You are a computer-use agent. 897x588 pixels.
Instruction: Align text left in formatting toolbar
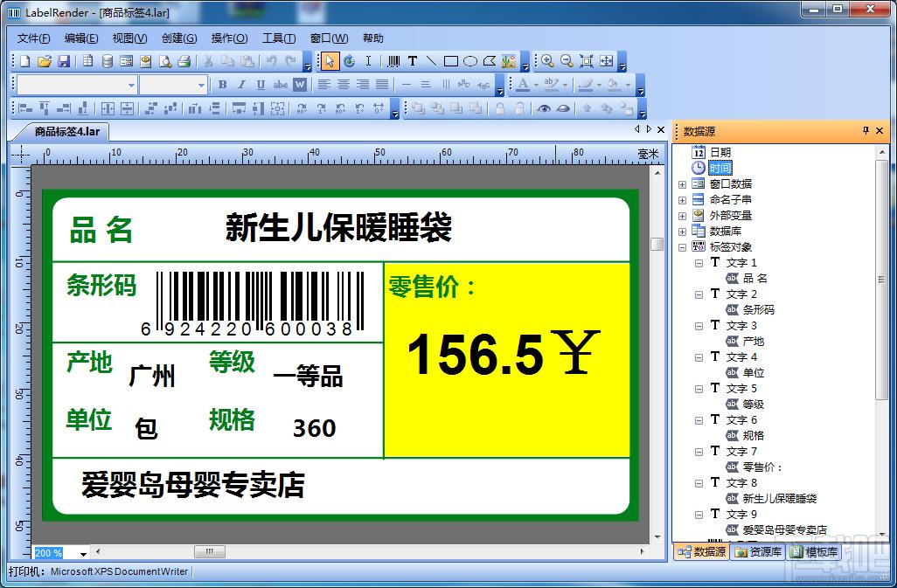[x=323, y=85]
